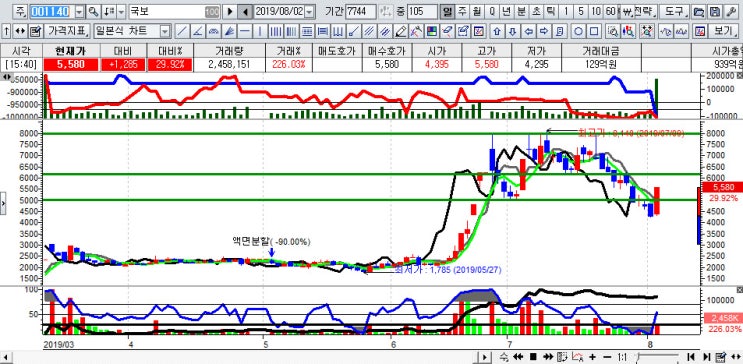Image resolution: width=743 pixels, height=364 pixels.
Task: Click previous stock back arrow button
Action: (245, 11)
